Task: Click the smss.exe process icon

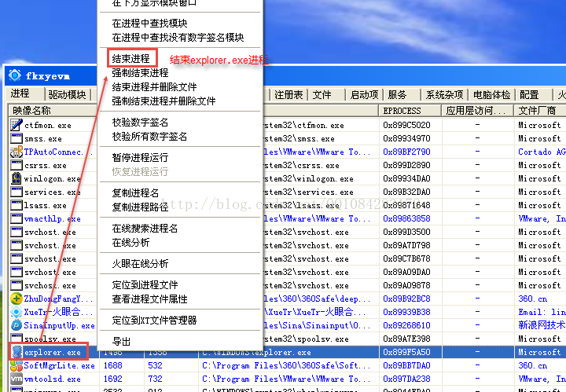Action: 17,138
